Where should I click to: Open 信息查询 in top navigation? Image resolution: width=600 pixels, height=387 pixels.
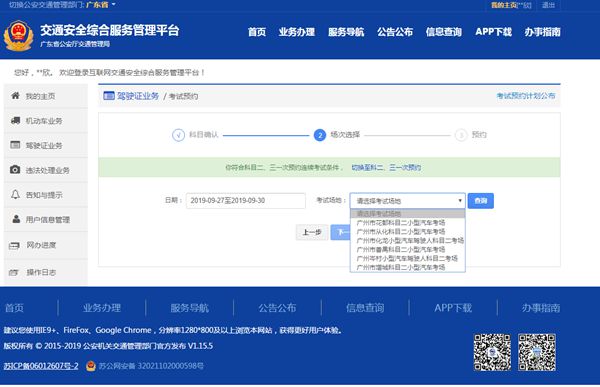(x=444, y=32)
